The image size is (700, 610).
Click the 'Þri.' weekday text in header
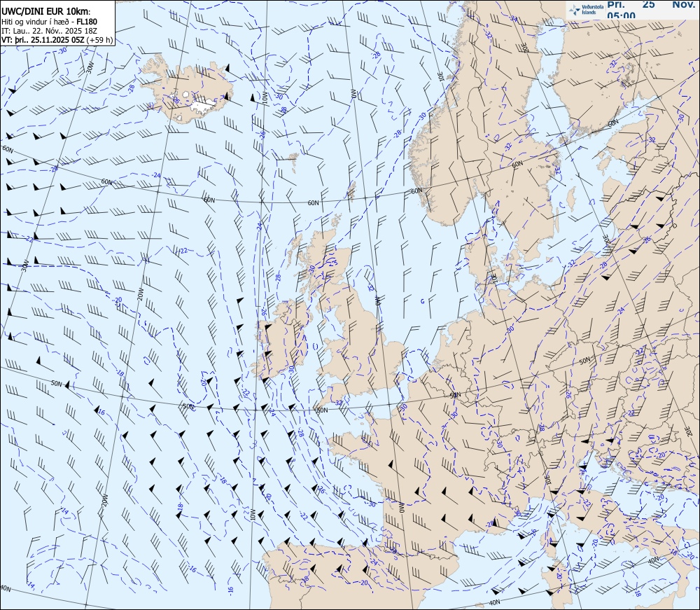pyautogui.click(x=615, y=4)
